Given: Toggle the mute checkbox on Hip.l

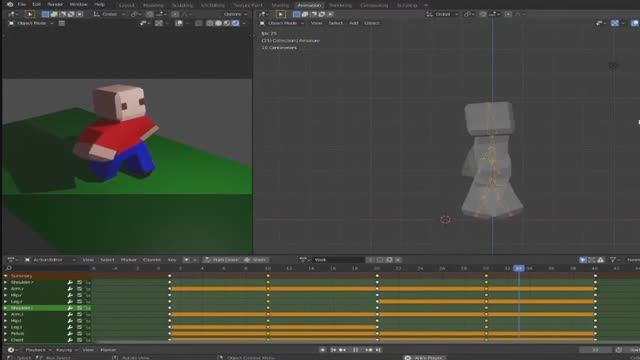Looking at the screenshot, I should (x=80, y=321).
